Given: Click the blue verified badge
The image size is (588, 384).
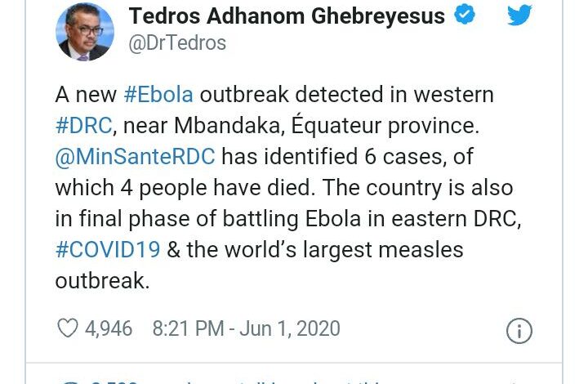Looking at the screenshot, I should (465, 16).
